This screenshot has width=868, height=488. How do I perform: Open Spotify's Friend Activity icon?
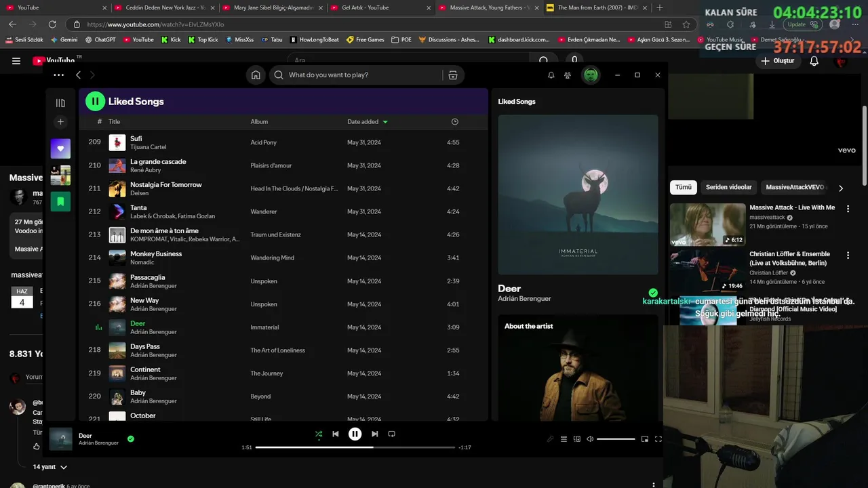pyautogui.click(x=568, y=75)
